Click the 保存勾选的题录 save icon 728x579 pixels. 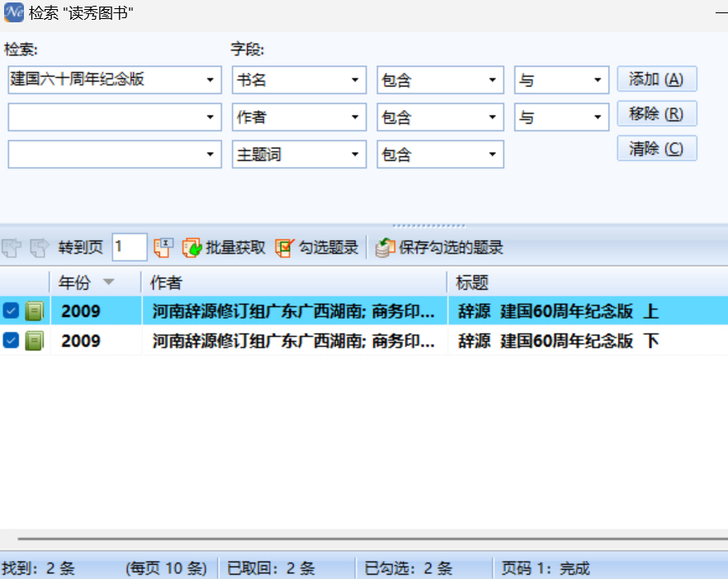[385, 247]
